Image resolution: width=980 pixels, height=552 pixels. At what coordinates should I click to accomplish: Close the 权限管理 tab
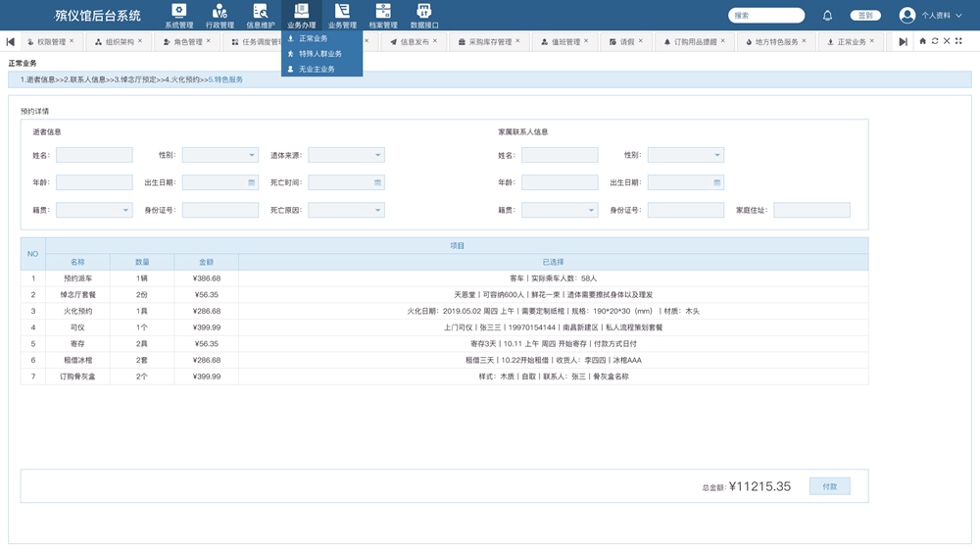tap(73, 41)
